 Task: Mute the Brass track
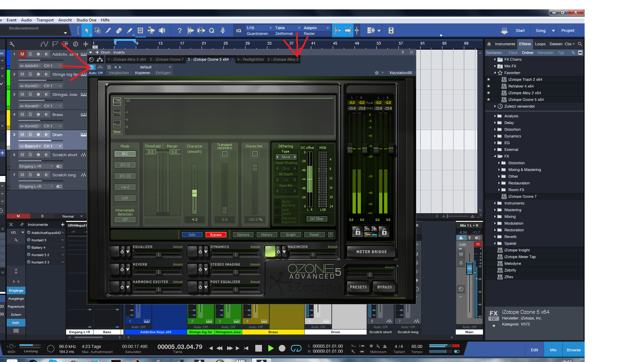tap(22, 115)
